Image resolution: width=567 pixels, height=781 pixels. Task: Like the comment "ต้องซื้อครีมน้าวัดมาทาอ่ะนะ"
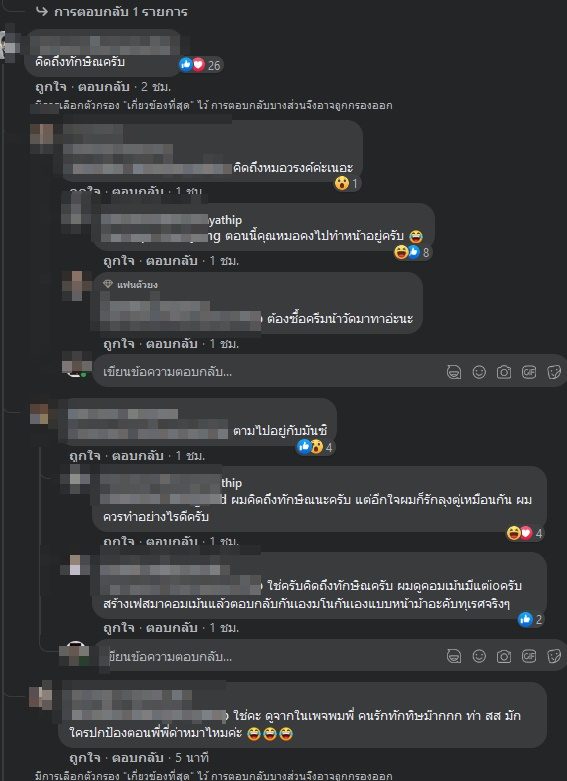(x=119, y=344)
